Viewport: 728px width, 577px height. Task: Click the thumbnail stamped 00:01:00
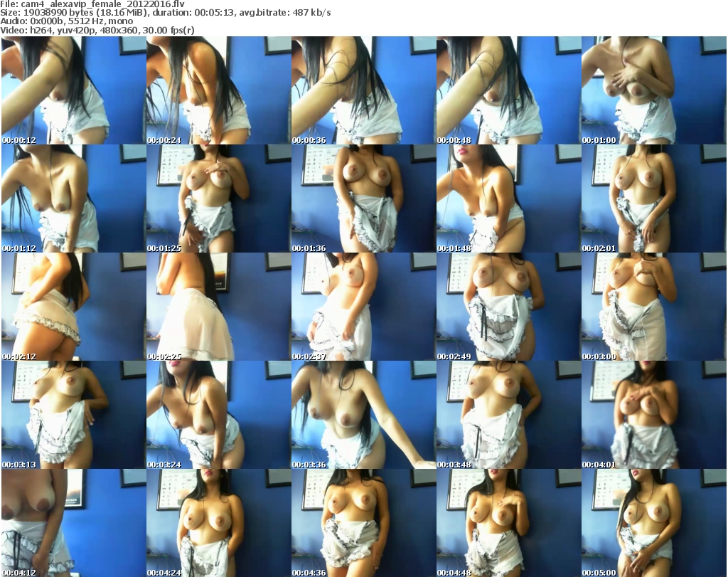click(x=654, y=90)
